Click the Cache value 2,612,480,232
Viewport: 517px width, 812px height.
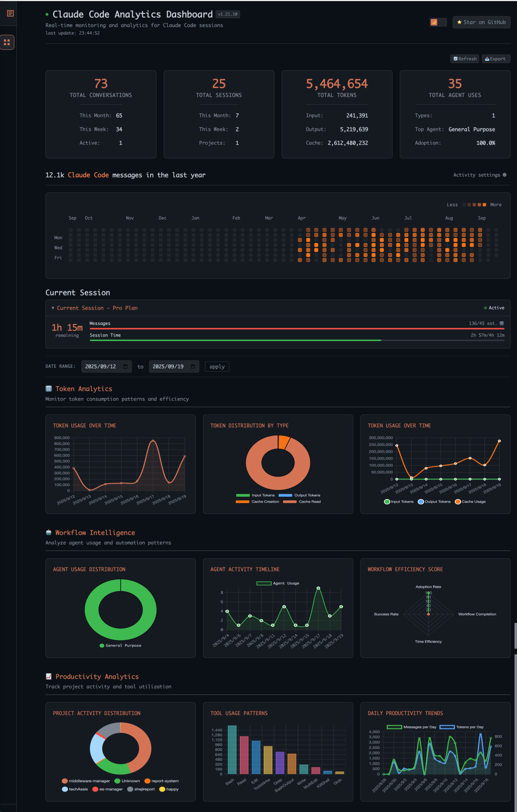click(x=348, y=143)
